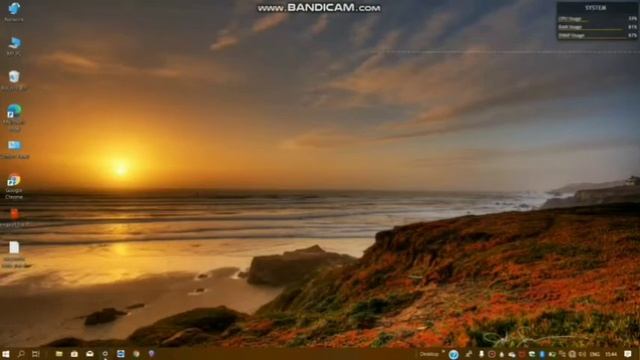Click the circular taskbar icon after Mail
Viewport: 640px width, 360px height.
pyautogui.click(x=105, y=354)
